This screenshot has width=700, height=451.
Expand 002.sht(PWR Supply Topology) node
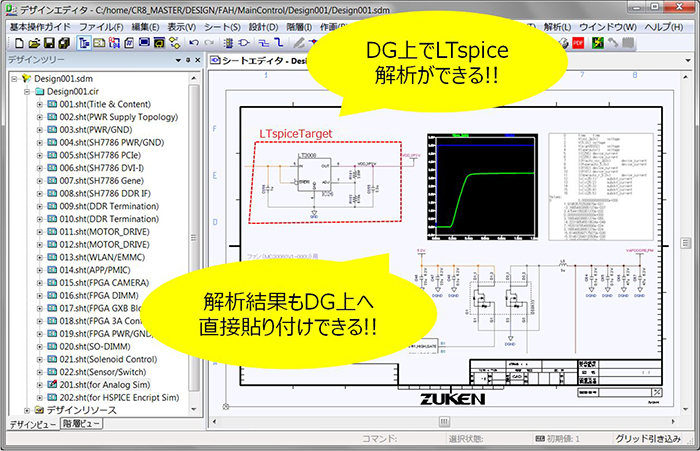click(39, 117)
